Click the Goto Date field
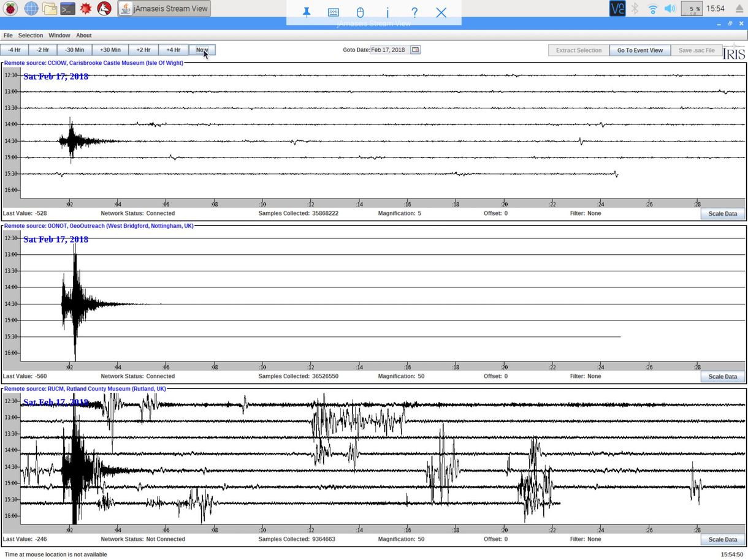This screenshot has width=748, height=560. pyautogui.click(x=390, y=50)
